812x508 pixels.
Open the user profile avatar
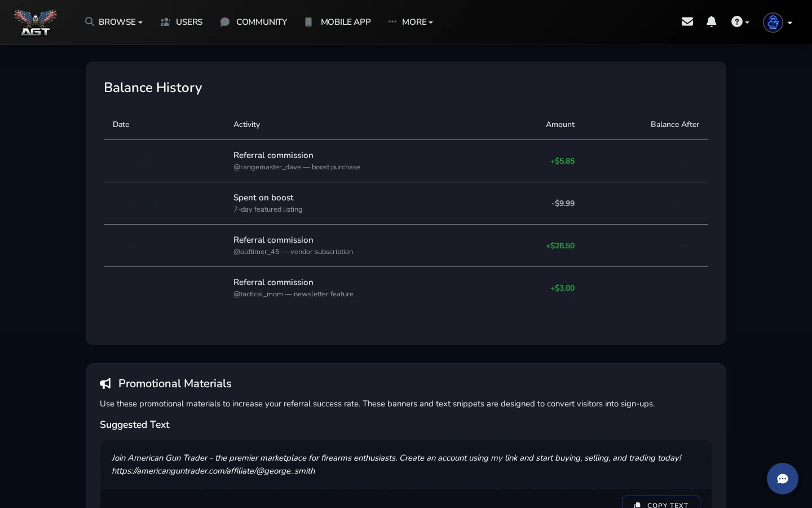coord(773,23)
